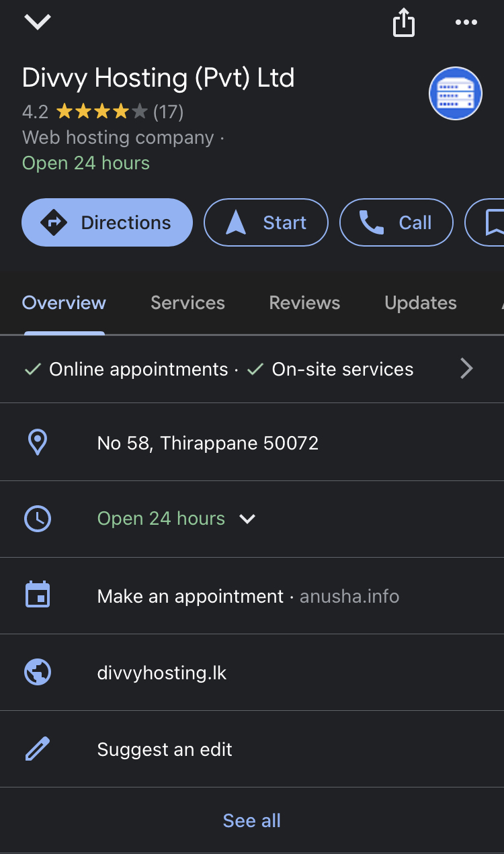The image size is (504, 854).
Task: Open the divvyhosting.lk website link
Action: pyautogui.click(x=162, y=673)
